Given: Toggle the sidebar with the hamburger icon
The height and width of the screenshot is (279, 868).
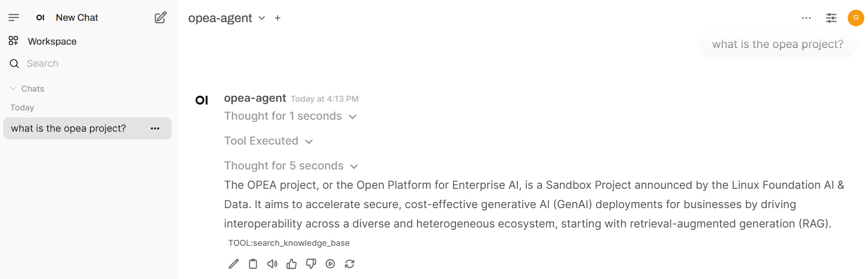Looking at the screenshot, I should (x=14, y=17).
